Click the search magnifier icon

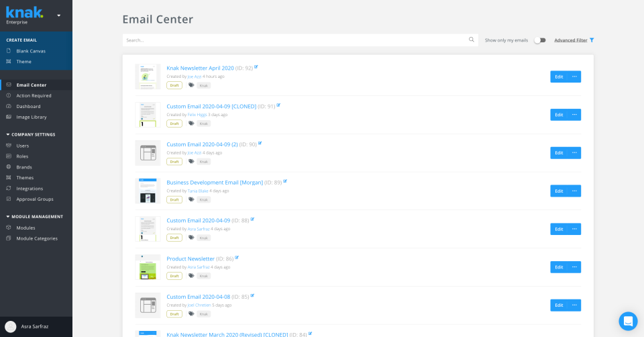[x=472, y=40]
